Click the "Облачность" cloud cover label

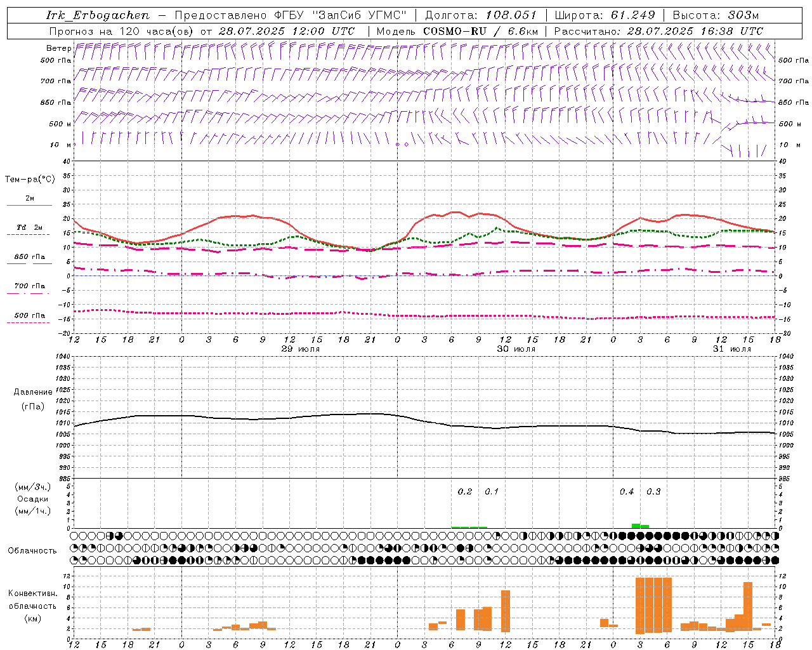click(32, 551)
